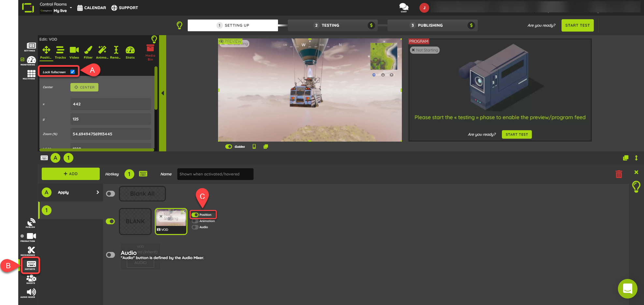Select the BLANK tile
This screenshot has width=644, height=305.
point(135,221)
